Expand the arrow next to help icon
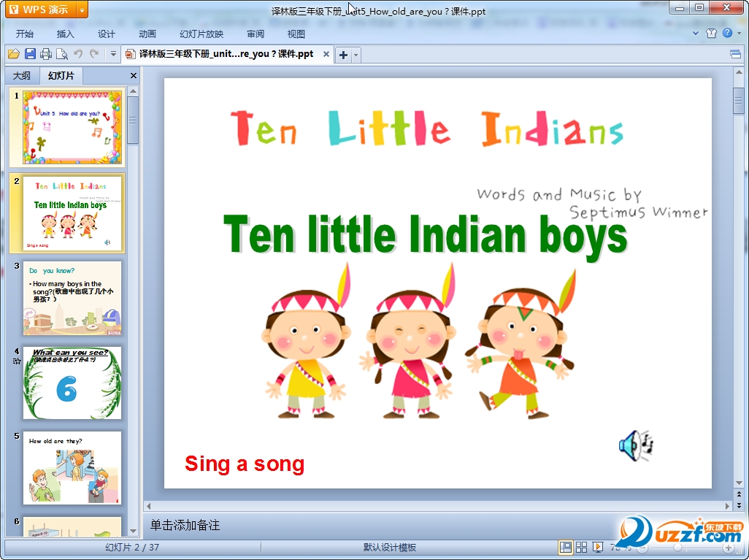Screen dimensions: 749x560 (x=739, y=34)
